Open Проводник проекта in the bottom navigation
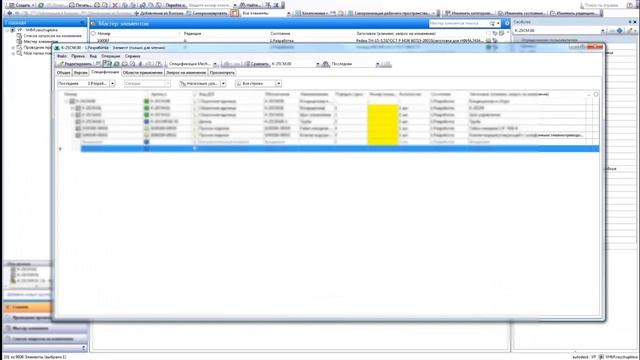The width and height of the screenshot is (640, 360). coord(28,318)
